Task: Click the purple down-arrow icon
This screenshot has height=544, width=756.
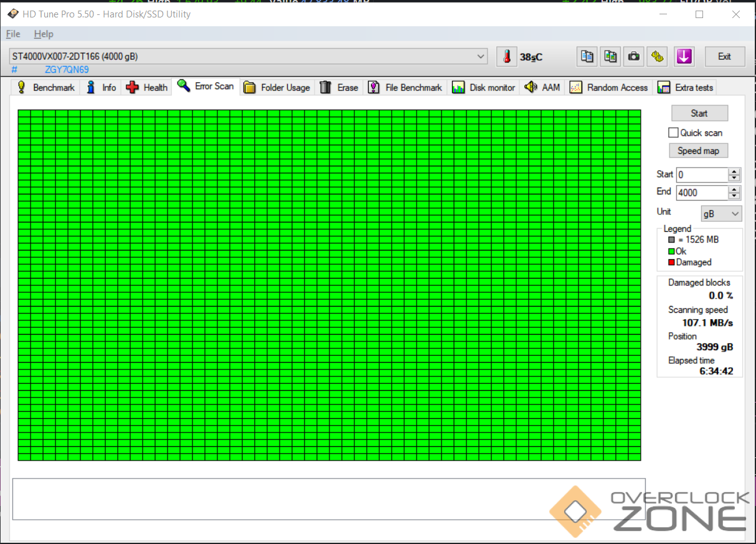Action: pyautogui.click(x=684, y=57)
